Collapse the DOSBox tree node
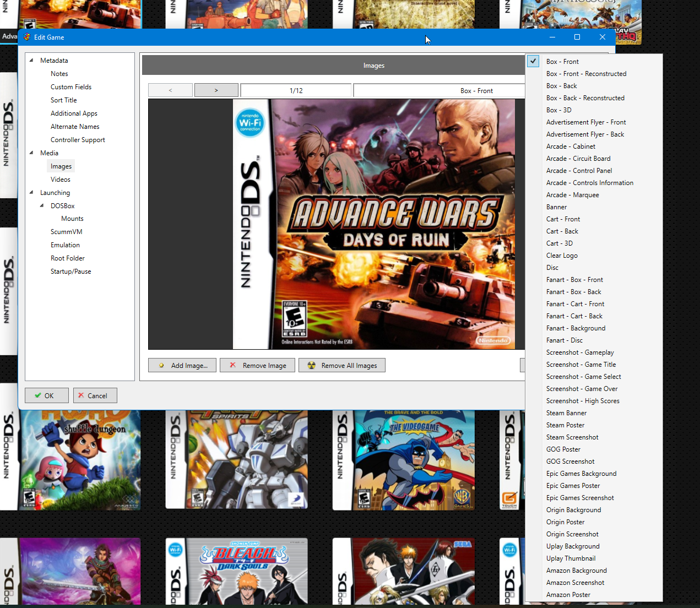700x608 pixels. pos(42,206)
